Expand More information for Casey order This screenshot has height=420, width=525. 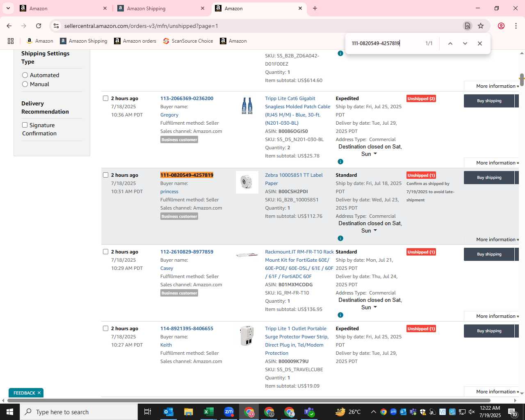pos(497,316)
